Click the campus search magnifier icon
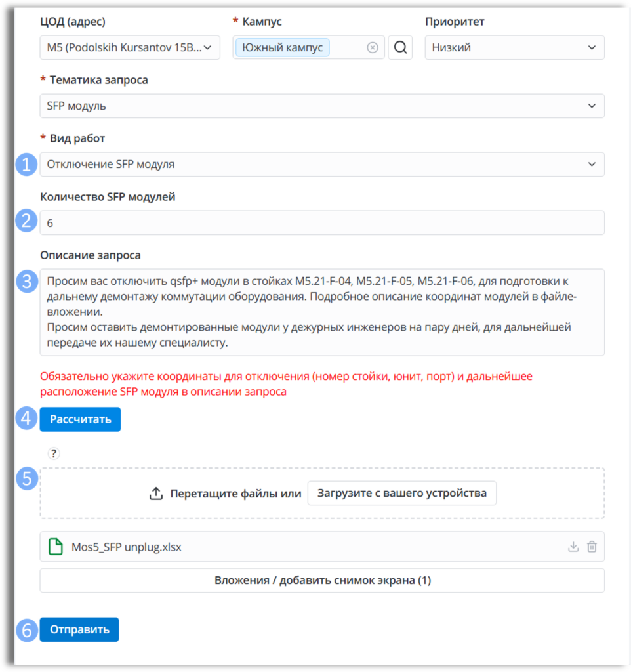 point(400,47)
